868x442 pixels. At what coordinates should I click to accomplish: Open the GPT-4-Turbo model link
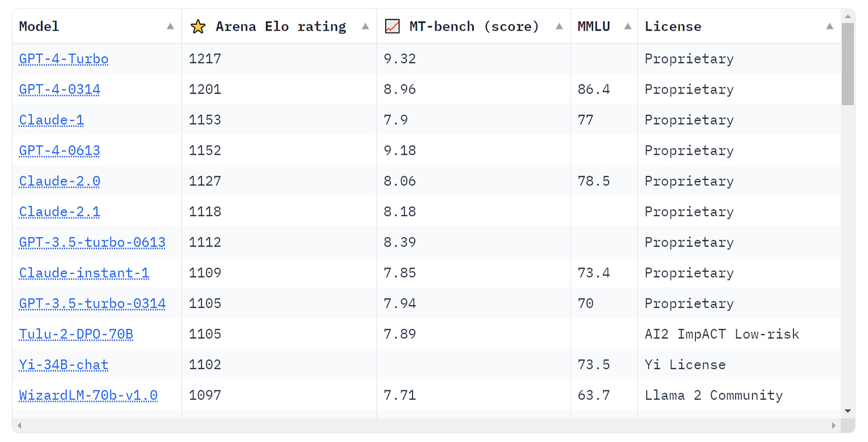pos(64,58)
